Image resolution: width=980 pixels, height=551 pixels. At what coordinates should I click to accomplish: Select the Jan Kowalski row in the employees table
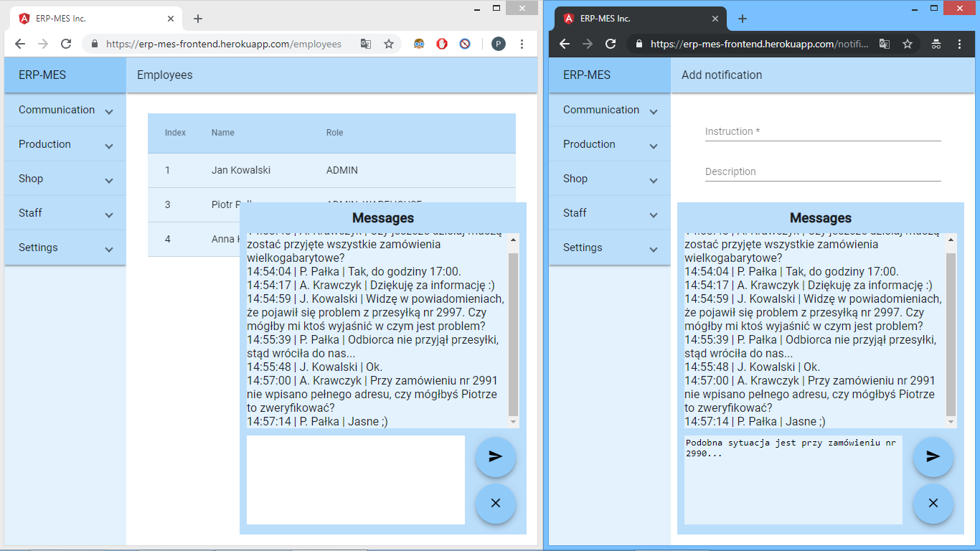pyautogui.click(x=331, y=170)
